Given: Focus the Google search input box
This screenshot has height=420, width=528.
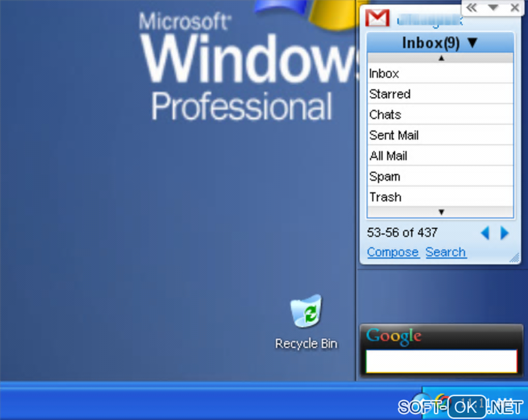Looking at the screenshot, I should coord(441,361).
